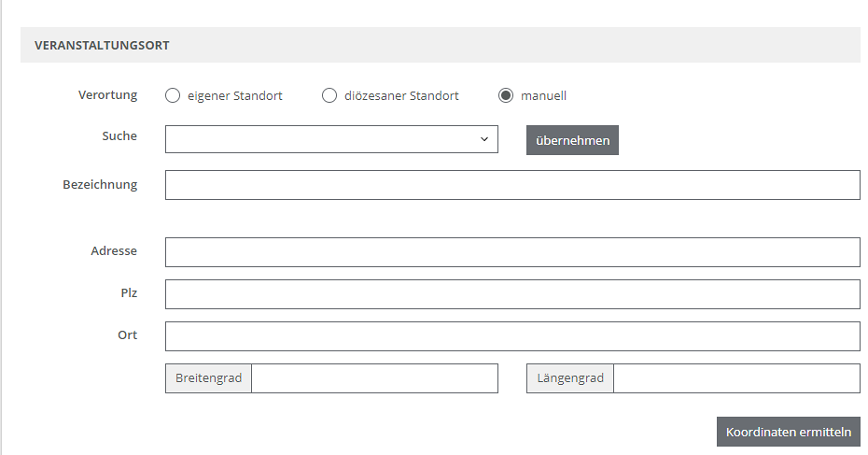Click the 'Bezeichnung' form label
The image size is (868, 455).
100,184
